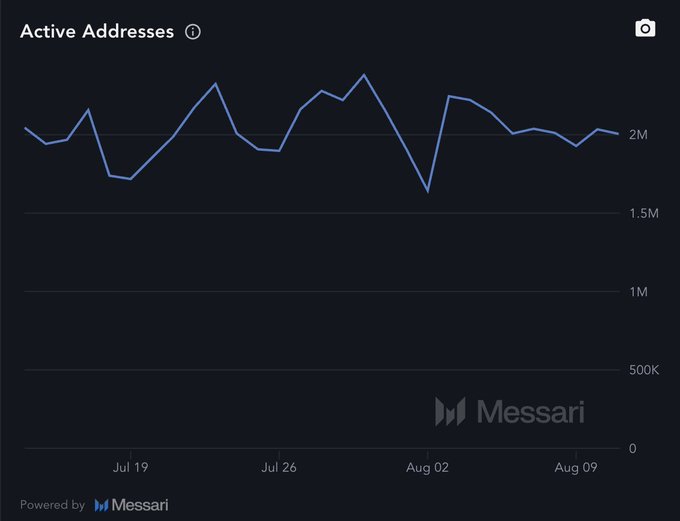Click the 'Aug 09' x-axis label
680x521 pixels.
click(x=576, y=467)
